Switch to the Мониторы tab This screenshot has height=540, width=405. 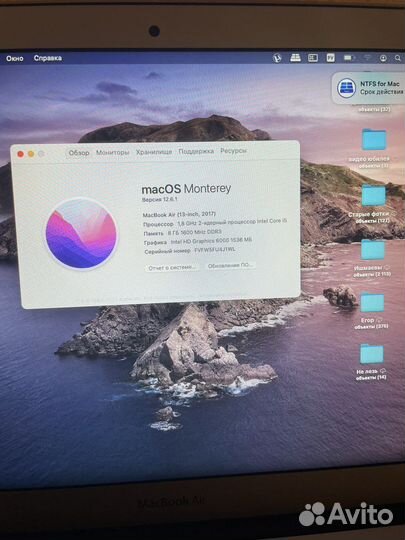pos(113,152)
